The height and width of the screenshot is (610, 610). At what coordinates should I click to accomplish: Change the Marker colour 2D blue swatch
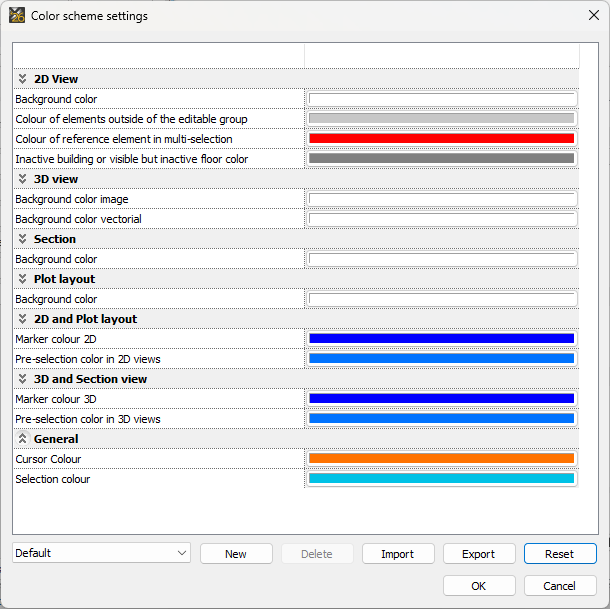coord(441,339)
